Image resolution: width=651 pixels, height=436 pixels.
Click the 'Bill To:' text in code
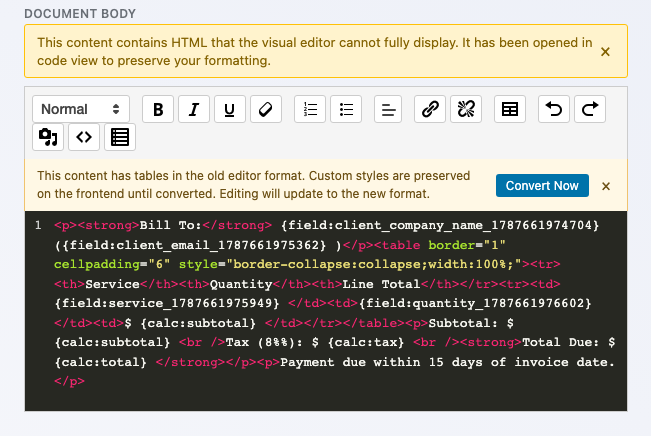[170, 225]
